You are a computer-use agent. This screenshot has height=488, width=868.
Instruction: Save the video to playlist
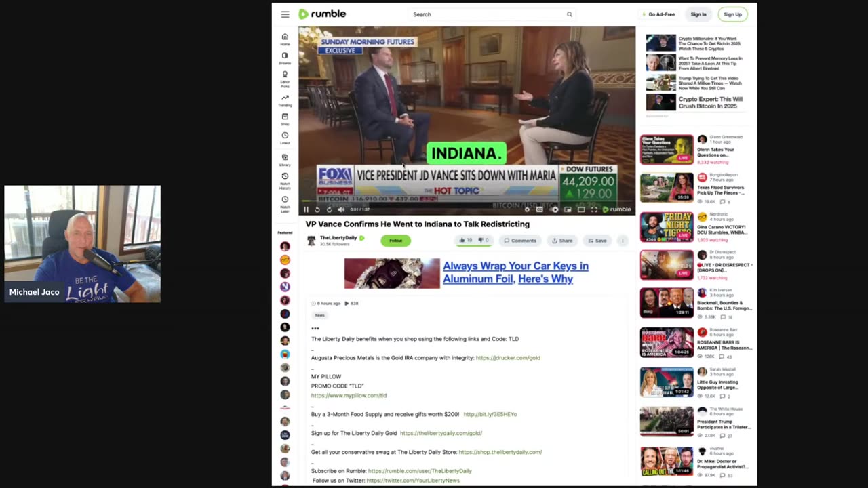point(597,240)
